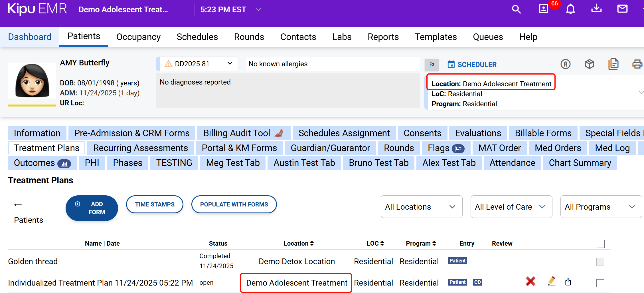Click the printer icon in patient header

click(637, 64)
